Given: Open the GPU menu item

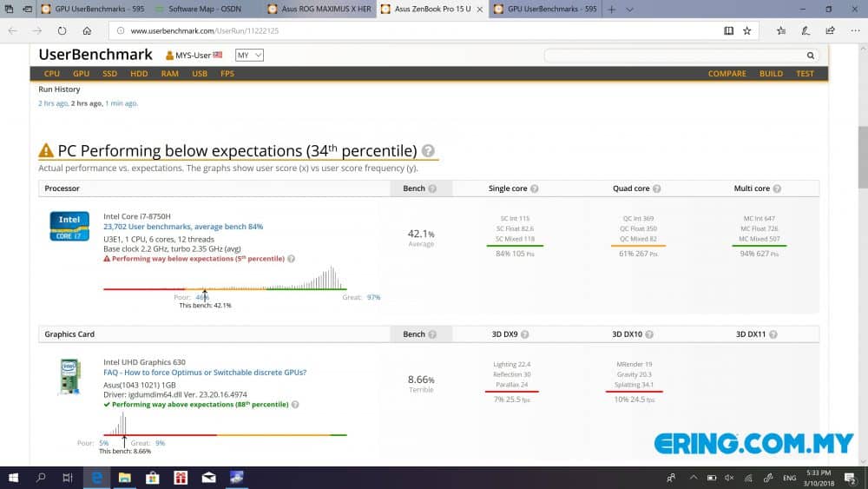Looking at the screenshot, I should (x=81, y=74).
